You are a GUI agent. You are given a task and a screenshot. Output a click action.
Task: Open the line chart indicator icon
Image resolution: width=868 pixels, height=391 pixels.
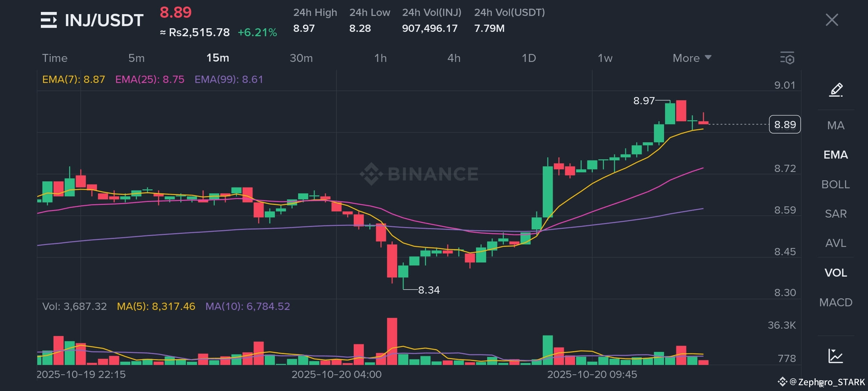coord(836,356)
